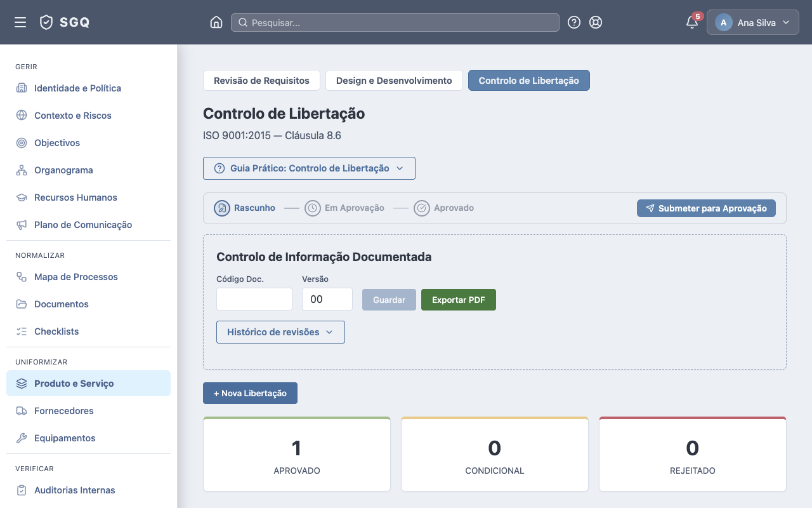Image resolution: width=812 pixels, height=508 pixels.
Task: Click ISO 9001:2015 — Cláusula 8.6 text
Action: (272, 135)
